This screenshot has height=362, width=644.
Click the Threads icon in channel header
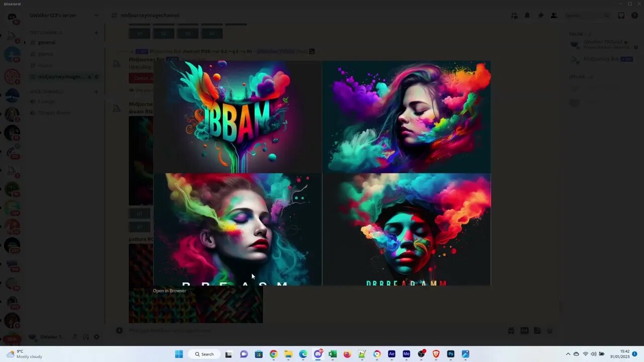coord(514,16)
